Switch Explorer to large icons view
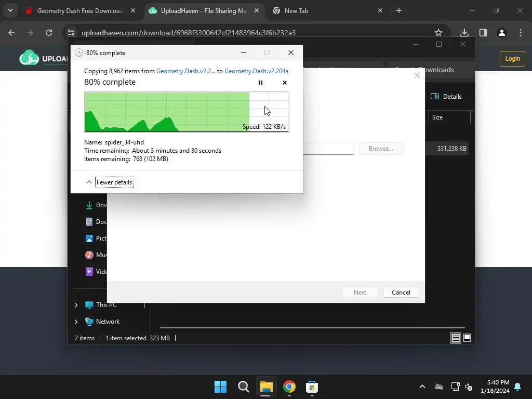Viewport: 532px width, 399px height. click(467, 338)
